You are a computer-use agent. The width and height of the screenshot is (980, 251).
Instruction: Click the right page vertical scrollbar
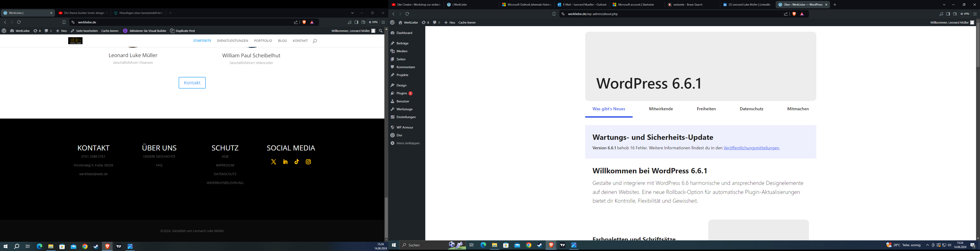point(978,45)
